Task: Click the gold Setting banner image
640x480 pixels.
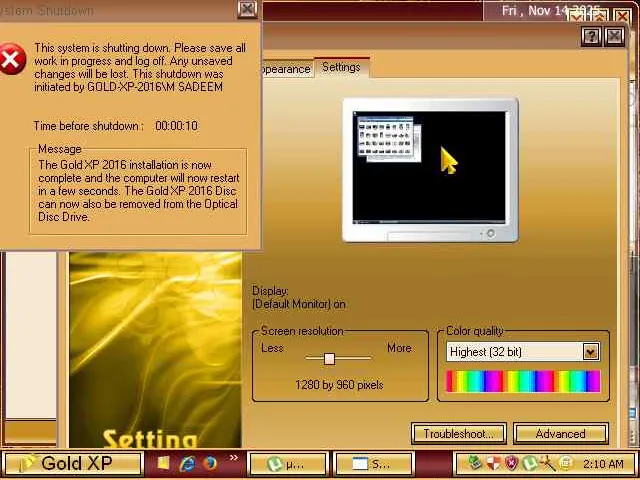Action: tap(155, 350)
